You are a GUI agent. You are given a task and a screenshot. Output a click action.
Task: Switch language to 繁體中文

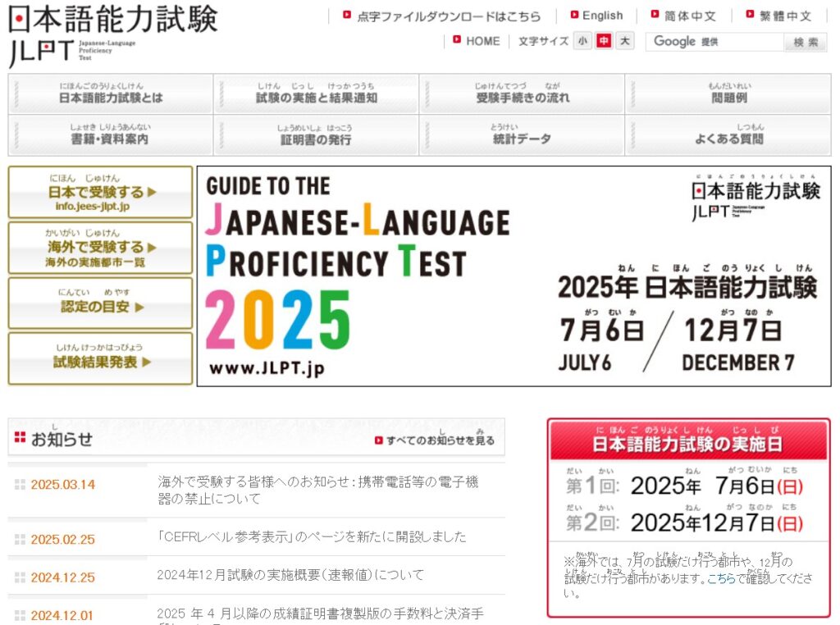[785, 16]
